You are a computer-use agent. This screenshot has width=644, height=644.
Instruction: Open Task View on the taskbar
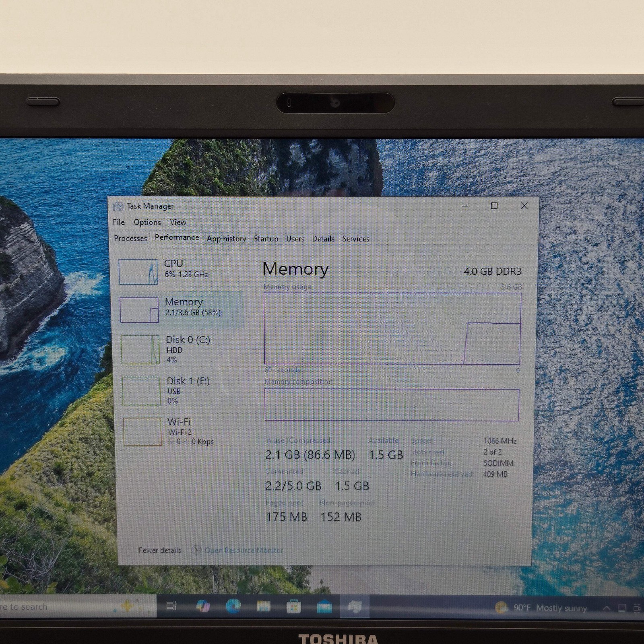(x=171, y=606)
